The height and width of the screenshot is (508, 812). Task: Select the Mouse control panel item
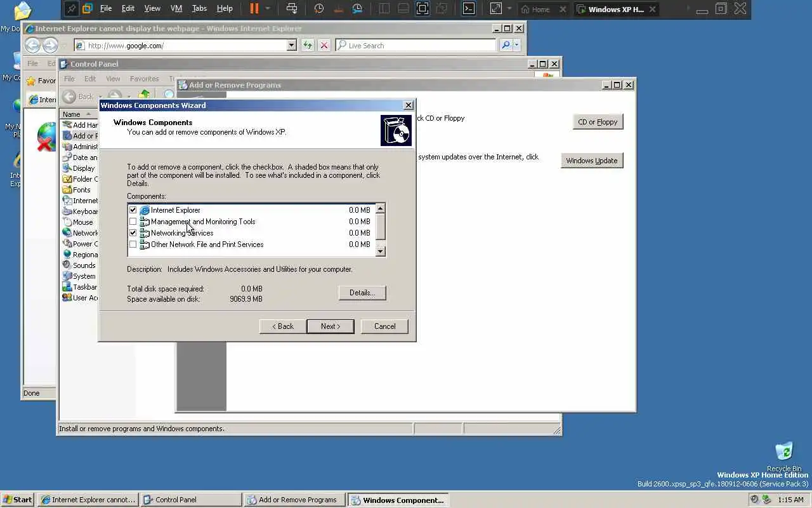[78, 222]
